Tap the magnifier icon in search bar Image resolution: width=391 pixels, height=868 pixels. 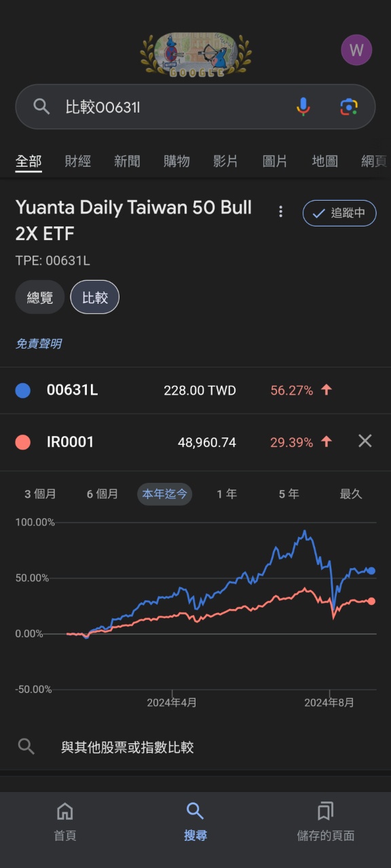[42, 106]
